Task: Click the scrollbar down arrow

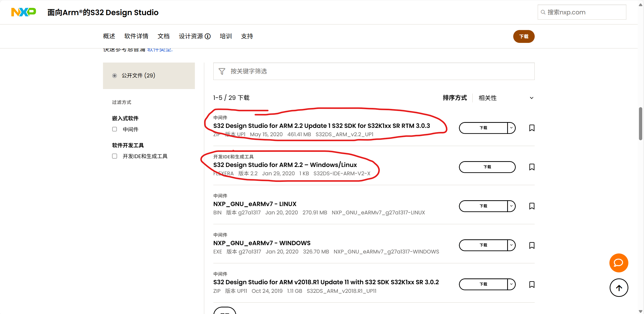Action: point(640,311)
